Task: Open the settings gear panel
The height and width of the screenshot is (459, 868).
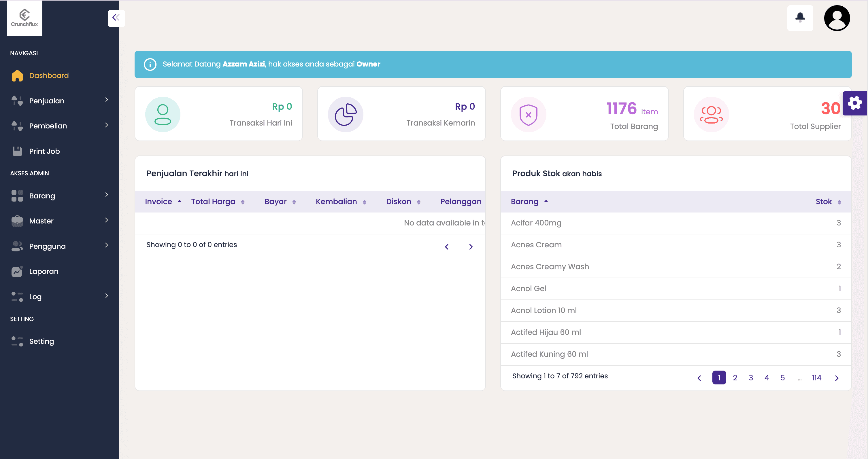Action: [x=854, y=103]
